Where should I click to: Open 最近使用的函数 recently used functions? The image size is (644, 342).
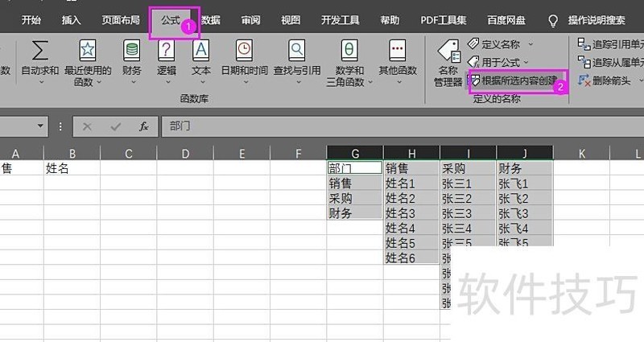[x=88, y=63]
